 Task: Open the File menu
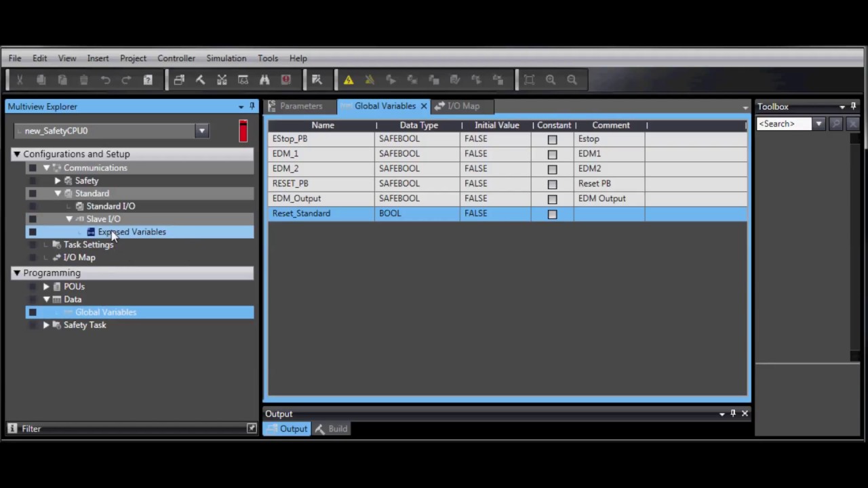click(x=14, y=58)
